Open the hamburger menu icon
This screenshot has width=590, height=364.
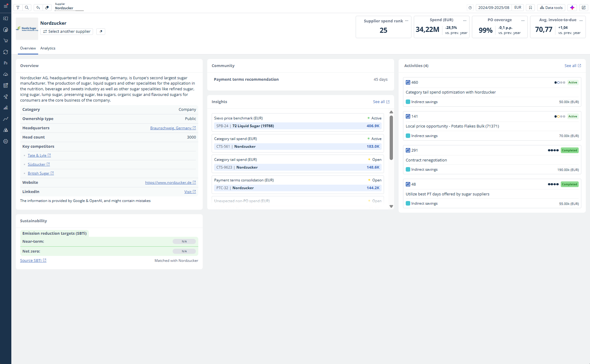[x=6, y=6]
